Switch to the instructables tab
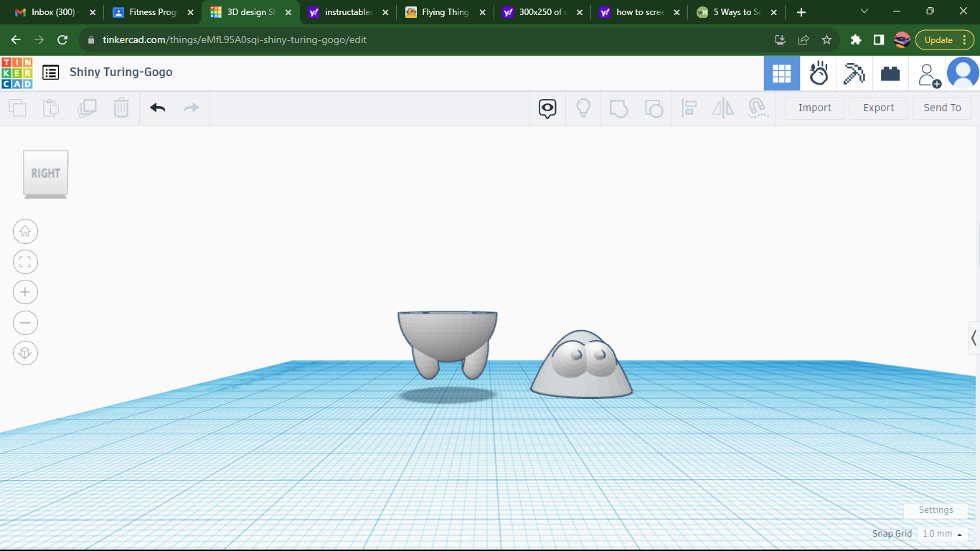The width and height of the screenshot is (980, 551). [347, 12]
